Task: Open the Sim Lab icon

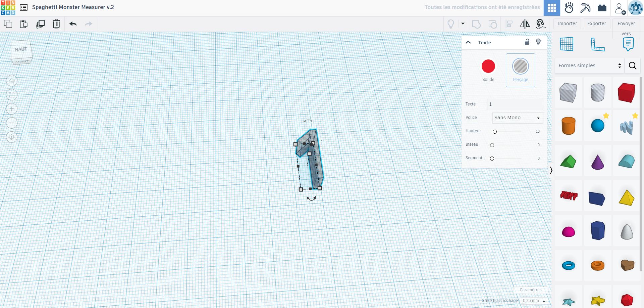Action: pos(569,8)
